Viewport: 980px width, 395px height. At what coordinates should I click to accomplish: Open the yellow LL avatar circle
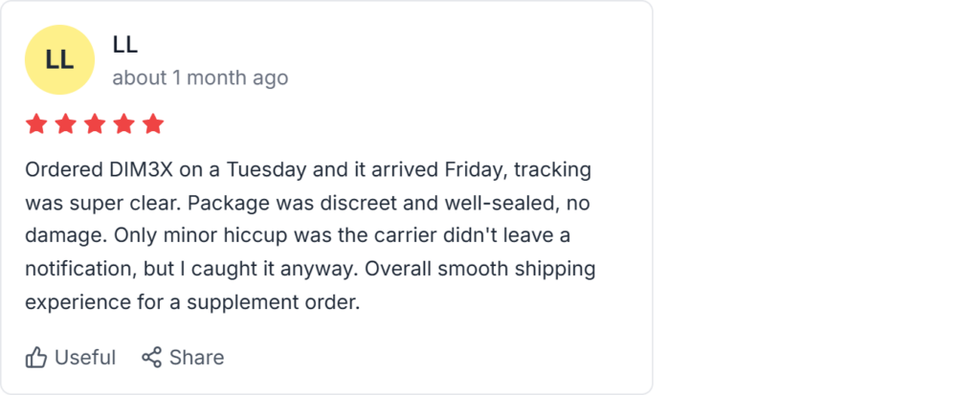[x=59, y=59]
